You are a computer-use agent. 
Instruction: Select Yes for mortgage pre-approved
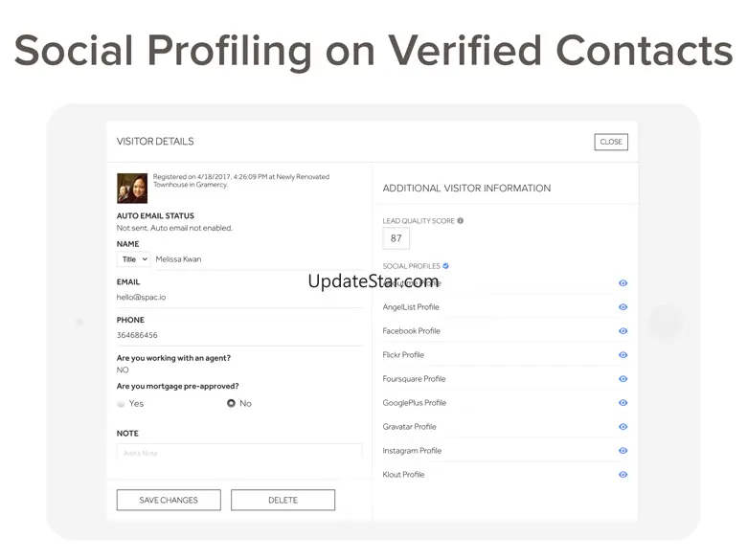click(122, 404)
